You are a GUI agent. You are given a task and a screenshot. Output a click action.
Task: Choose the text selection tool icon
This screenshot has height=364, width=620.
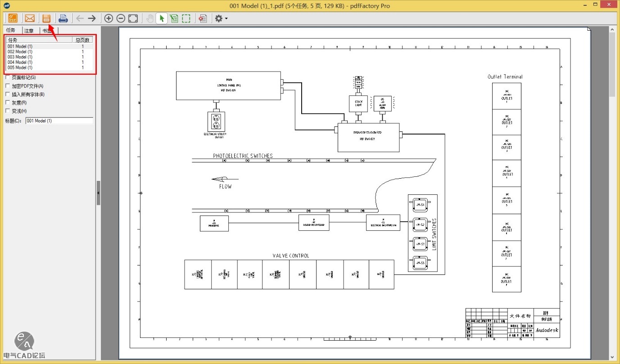pos(174,18)
